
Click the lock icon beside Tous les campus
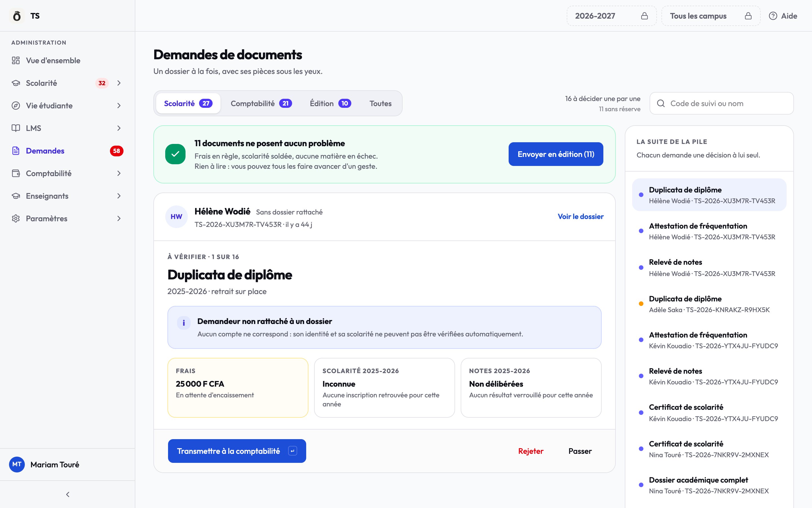pos(748,16)
